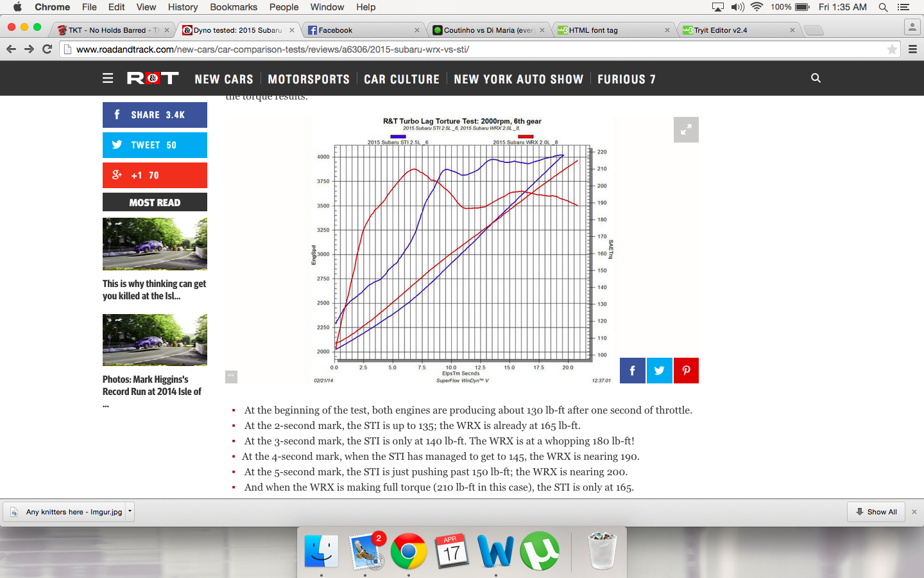This screenshot has height=578, width=924.
Task: Go to CAR CULTURE section
Action: tap(402, 79)
